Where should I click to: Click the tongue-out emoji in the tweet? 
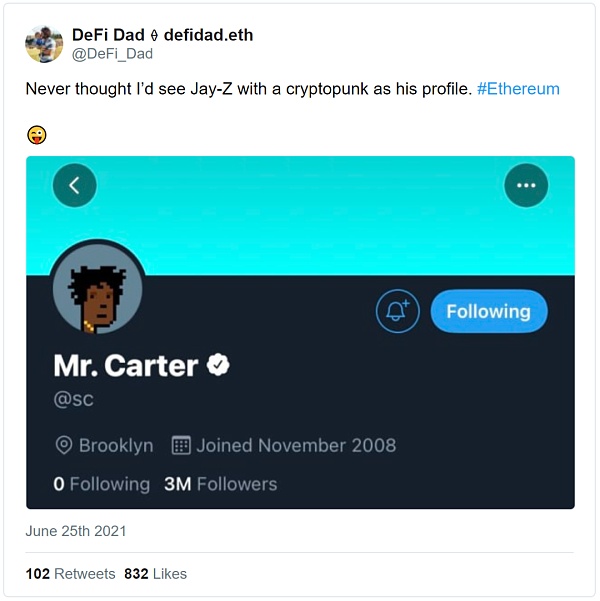tap(37, 135)
